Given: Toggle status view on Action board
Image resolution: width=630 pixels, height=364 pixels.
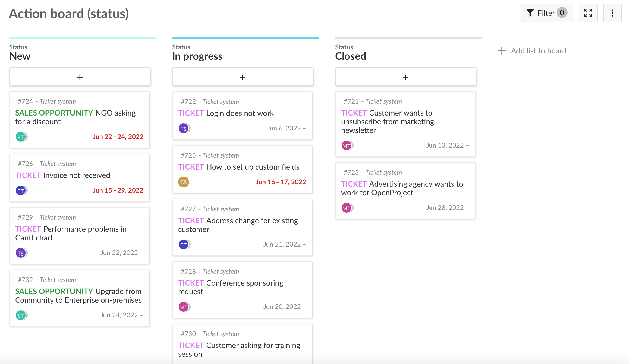Looking at the screenshot, I should point(588,13).
